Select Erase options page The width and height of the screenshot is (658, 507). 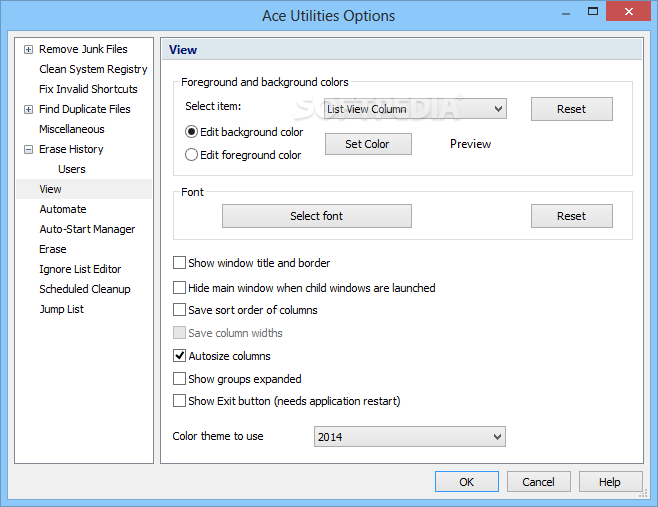[x=53, y=249]
